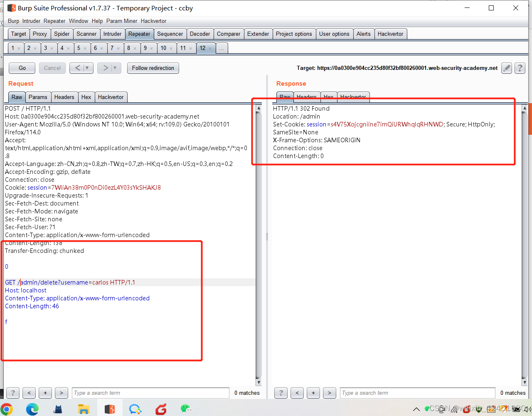The width and height of the screenshot is (532, 416).
Task: Open Chrome from the taskbar
Action: (6, 409)
